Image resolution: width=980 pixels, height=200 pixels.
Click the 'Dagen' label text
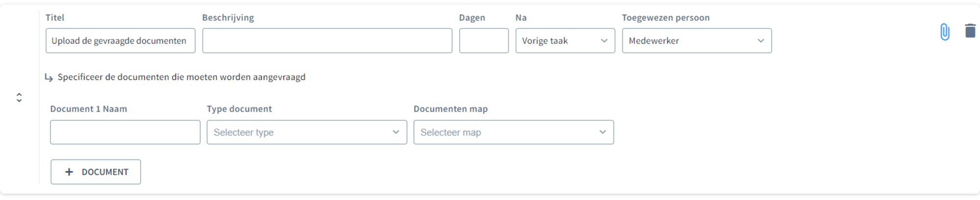pyautogui.click(x=472, y=18)
